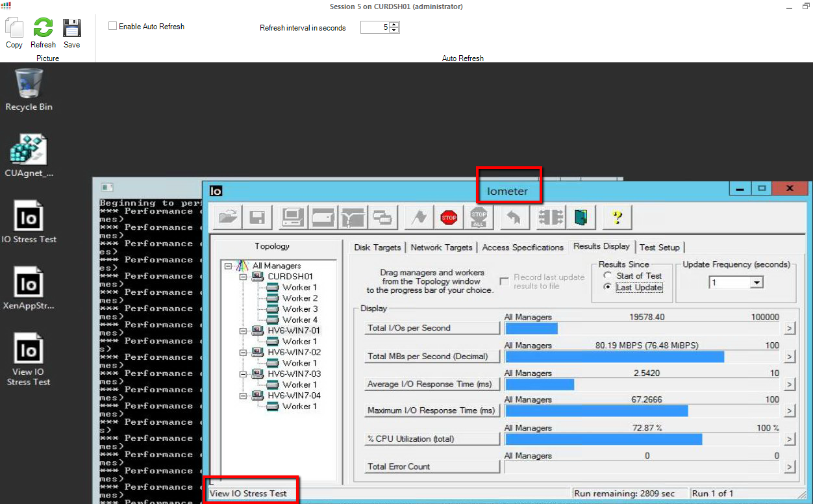Image resolution: width=813 pixels, height=504 pixels.
Task: Open the CUAgnet desktop shortcut icon
Action: 29,149
